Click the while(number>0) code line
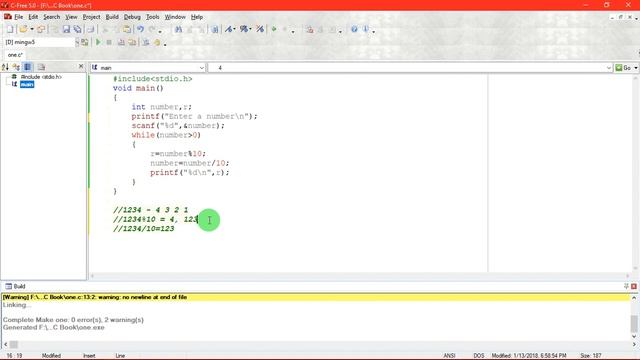Image resolution: width=640 pixels, height=360 pixels. [166, 135]
